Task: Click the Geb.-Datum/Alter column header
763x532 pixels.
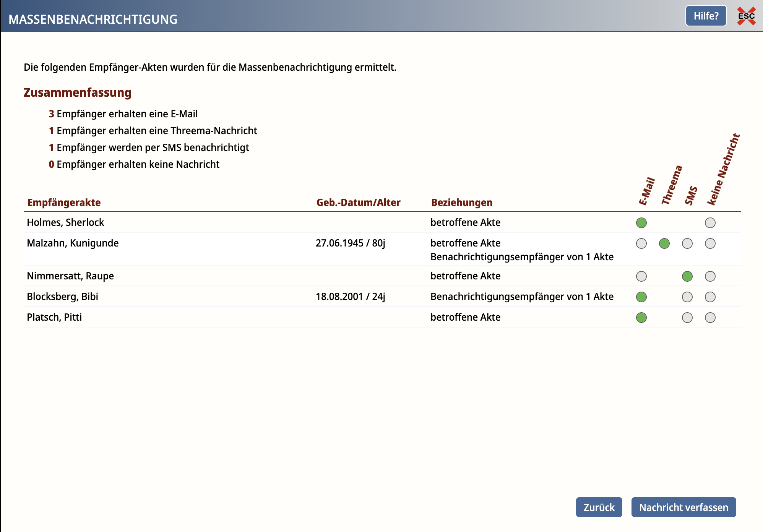Action: pos(358,203)
